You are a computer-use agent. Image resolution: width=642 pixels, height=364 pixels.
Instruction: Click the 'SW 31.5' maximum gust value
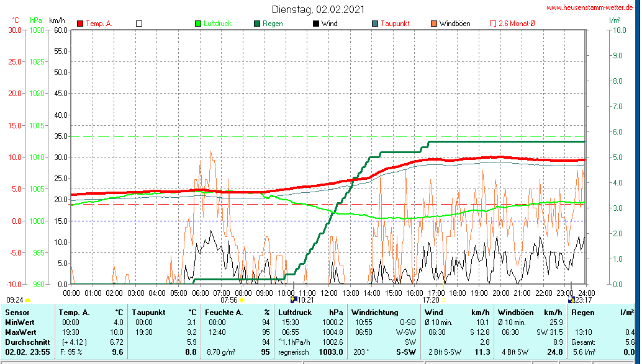coord(550,332)
